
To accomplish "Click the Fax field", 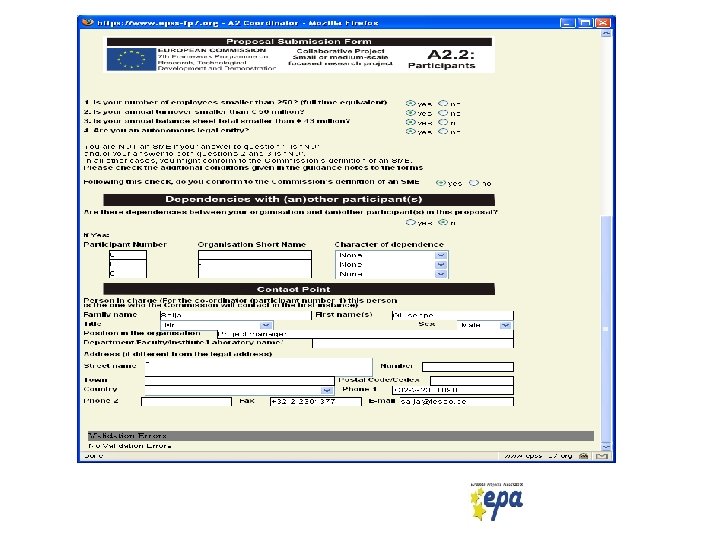I will point(315,401).
